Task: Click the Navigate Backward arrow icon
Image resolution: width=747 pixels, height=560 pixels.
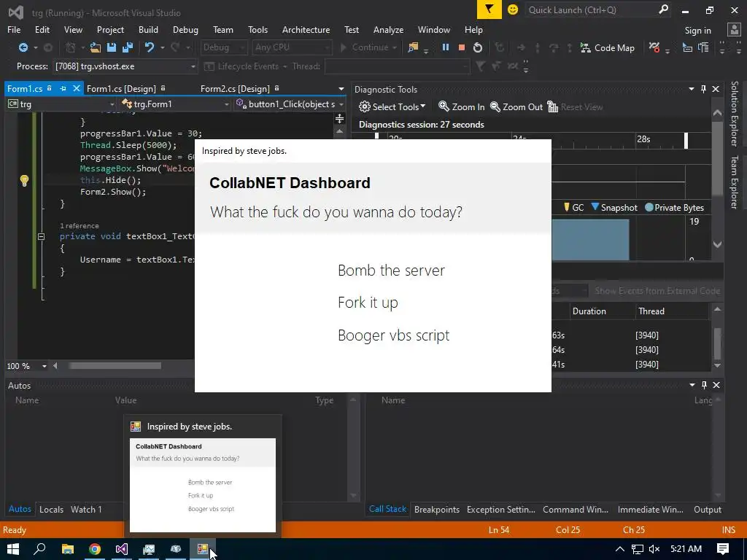Action: point(23,47)
